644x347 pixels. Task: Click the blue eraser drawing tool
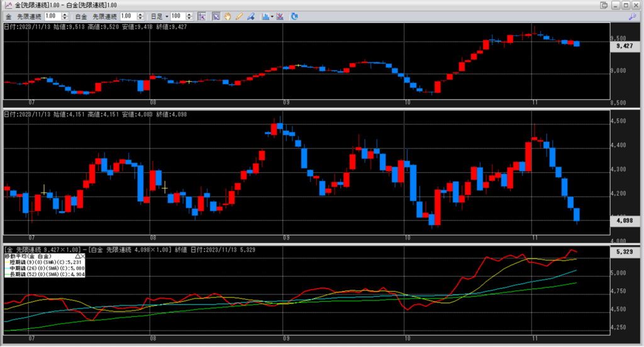point(250,16)
